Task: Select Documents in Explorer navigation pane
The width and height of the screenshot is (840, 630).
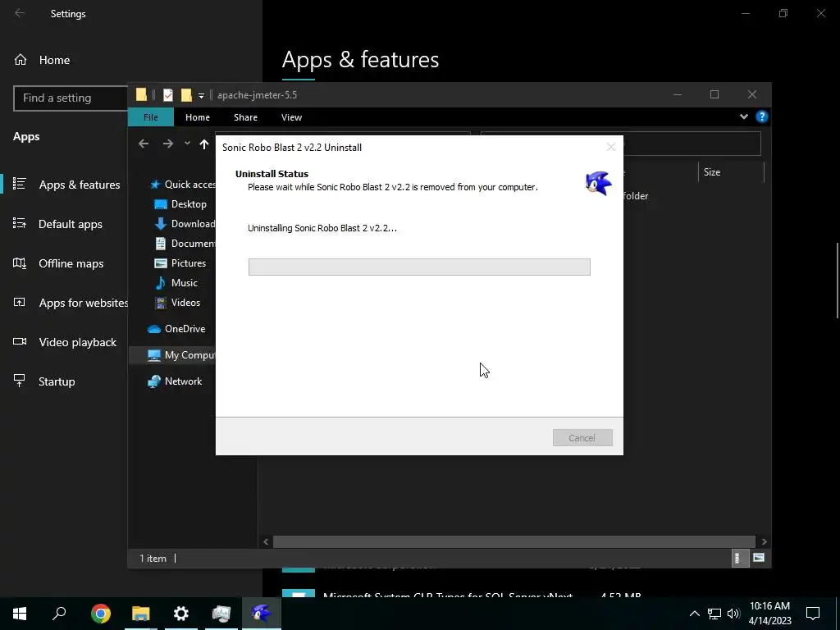Action: pos(185,243)
